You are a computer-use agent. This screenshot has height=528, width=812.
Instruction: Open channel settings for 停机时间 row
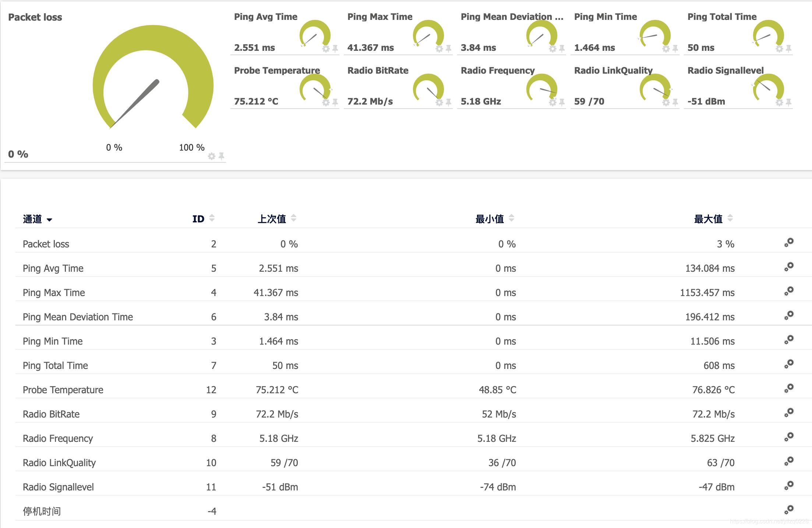tap(789, 510)
